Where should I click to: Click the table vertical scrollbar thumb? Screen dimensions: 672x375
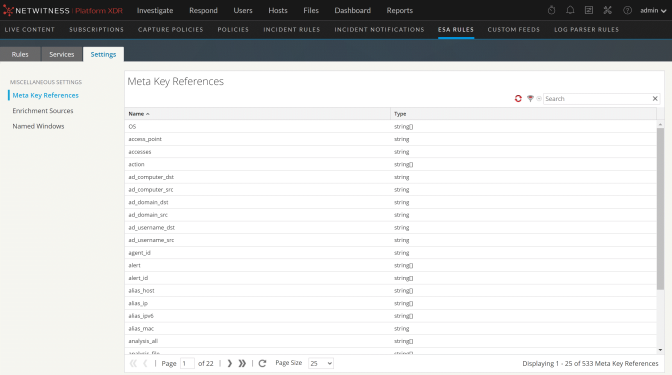pyautogui.click(x=660, y=208)
